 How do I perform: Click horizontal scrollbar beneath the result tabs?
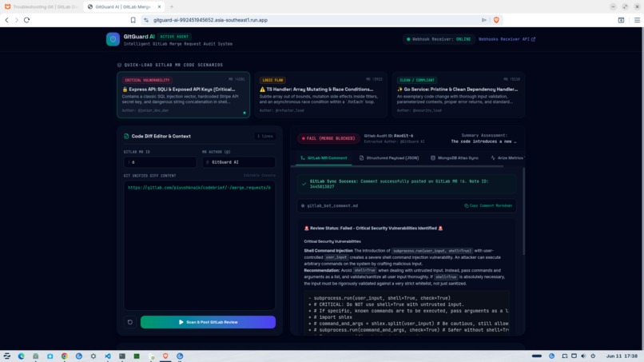pyautogui.click(x=397, y=166)
